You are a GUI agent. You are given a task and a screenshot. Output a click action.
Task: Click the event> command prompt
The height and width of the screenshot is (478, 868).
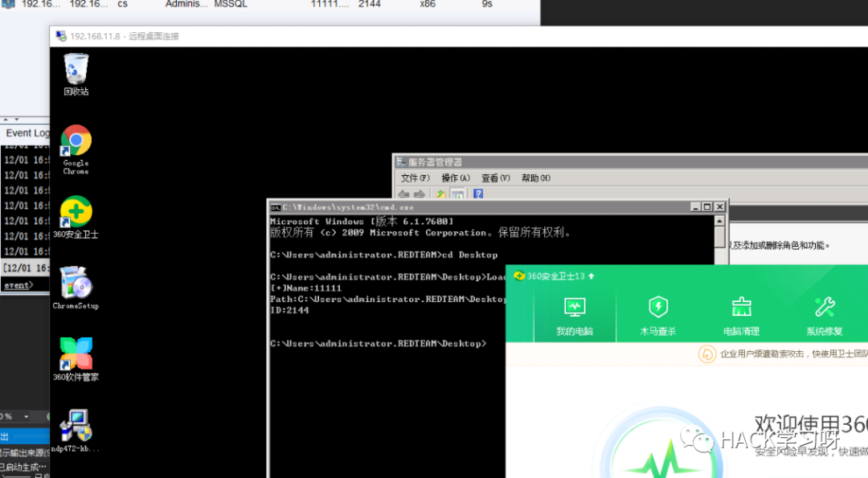pyautogui.click(x=18, y=285)
